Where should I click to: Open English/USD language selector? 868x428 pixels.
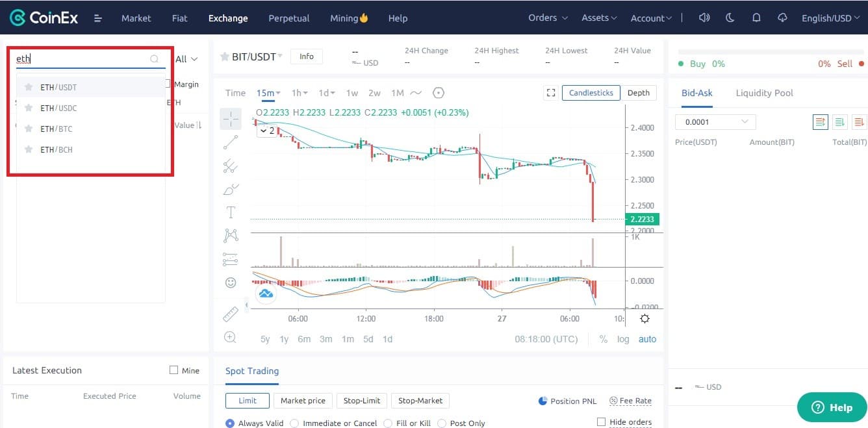pos(831,18)
